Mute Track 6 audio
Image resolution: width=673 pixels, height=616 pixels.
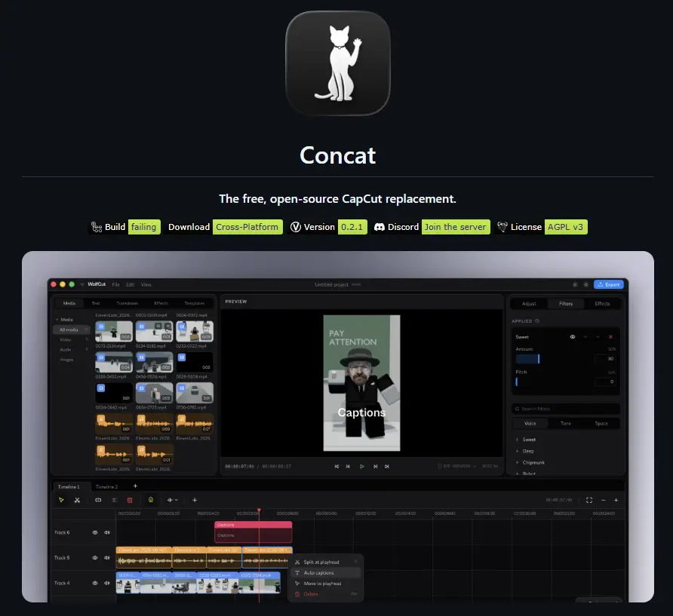[107, 532]
